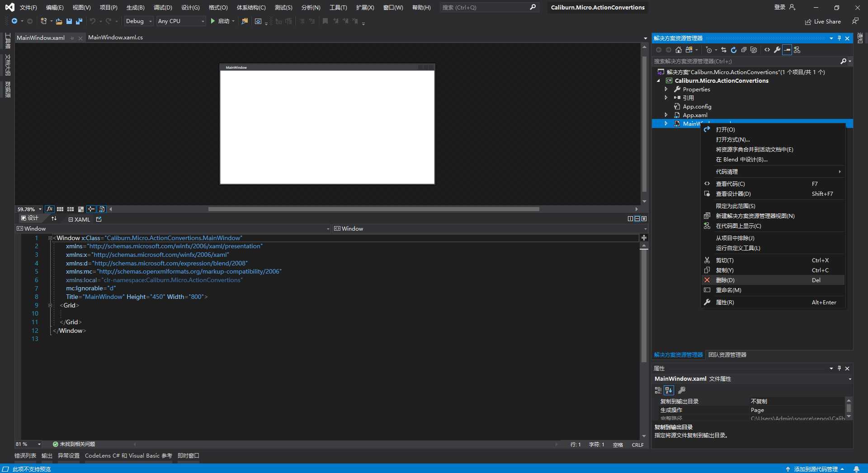Click the Live Share icon
Viewport: 868px width, 473px height.
click(808, 22)
